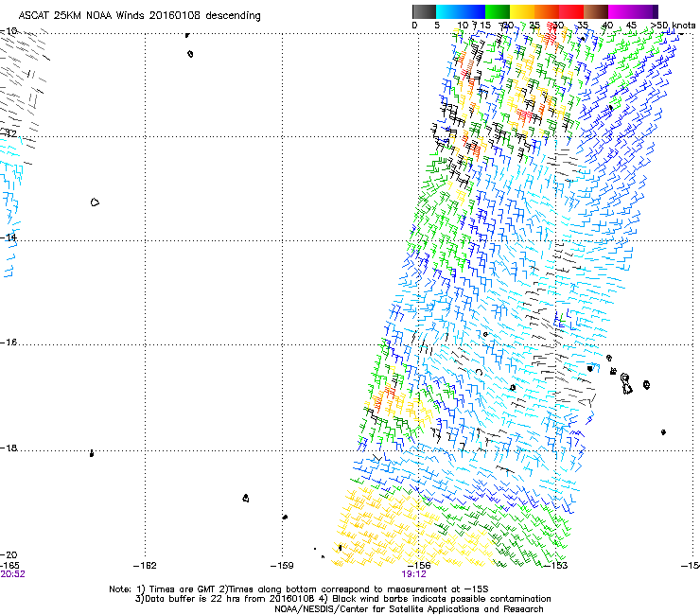The width and height of the screenshot is (700, 615).
Task: Click the '35' label under the color bar
Action: [x=583, y=26]
